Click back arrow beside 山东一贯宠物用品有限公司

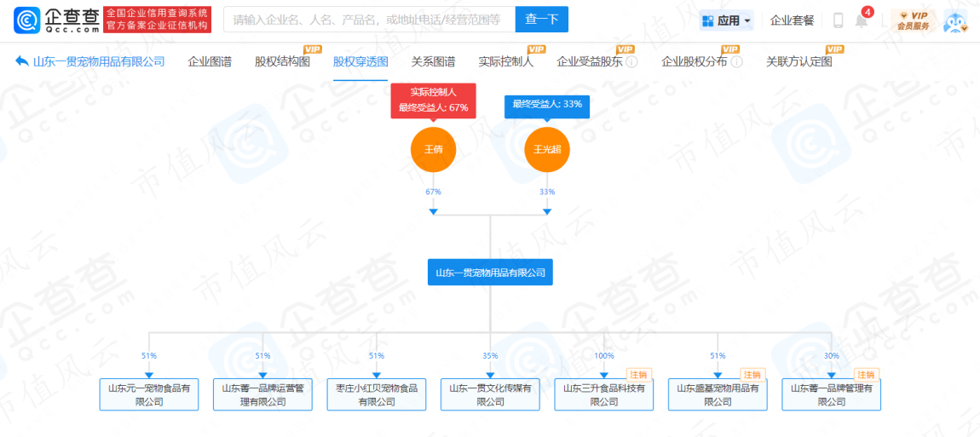pyautogui.click(x=22, y=61)
